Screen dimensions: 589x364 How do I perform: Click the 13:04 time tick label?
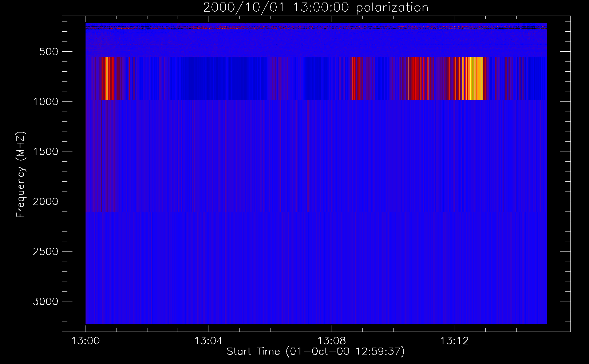click(x=208, y=341)
